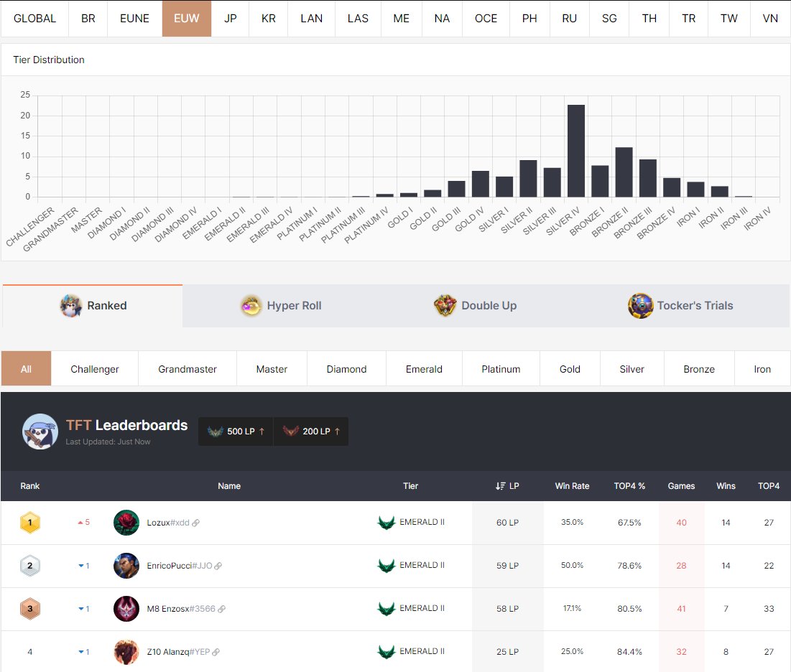Filter by Gold tier
Screen dimensions: 791x672
coord(570,369)
